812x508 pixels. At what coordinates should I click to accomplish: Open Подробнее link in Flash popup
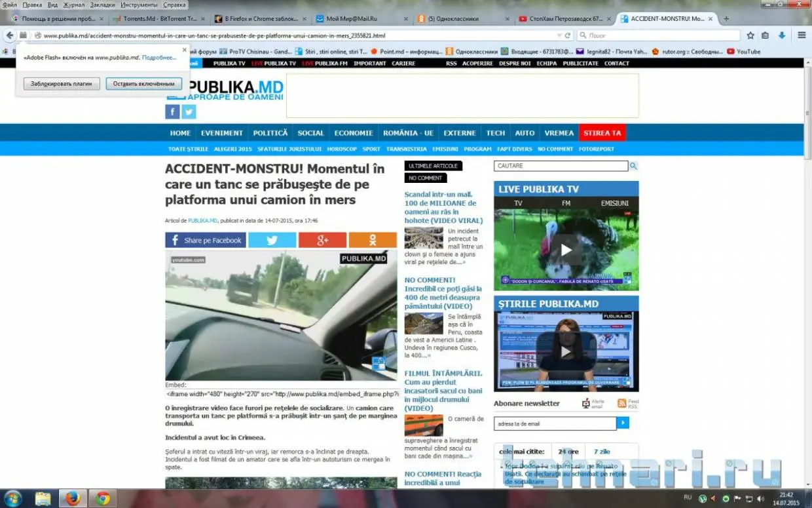[x=159, y=58]
